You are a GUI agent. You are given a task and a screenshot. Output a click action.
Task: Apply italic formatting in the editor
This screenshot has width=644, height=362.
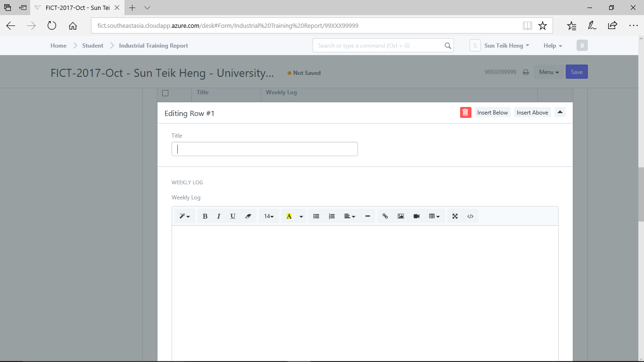[219, 216]
